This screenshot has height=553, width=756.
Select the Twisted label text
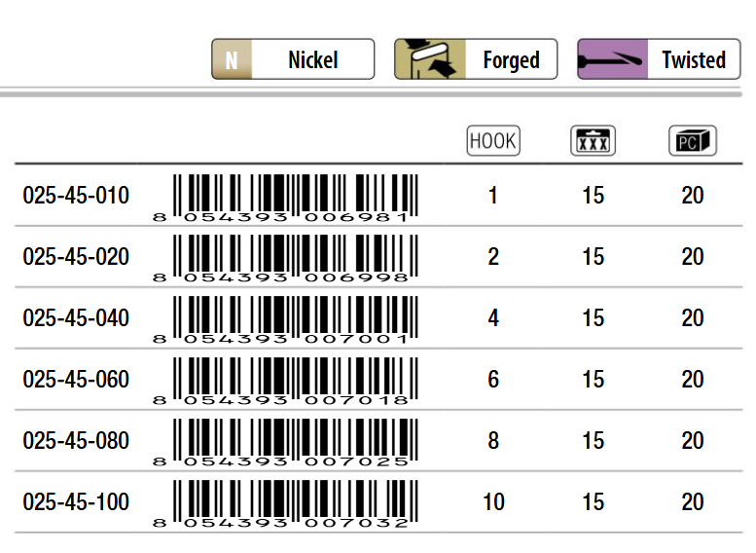[x=694, y=60]
